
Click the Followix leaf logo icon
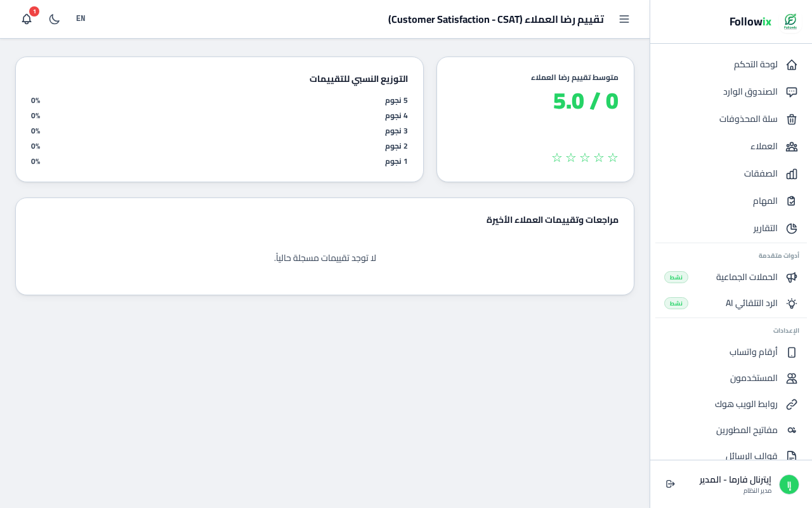pos(790,22)
